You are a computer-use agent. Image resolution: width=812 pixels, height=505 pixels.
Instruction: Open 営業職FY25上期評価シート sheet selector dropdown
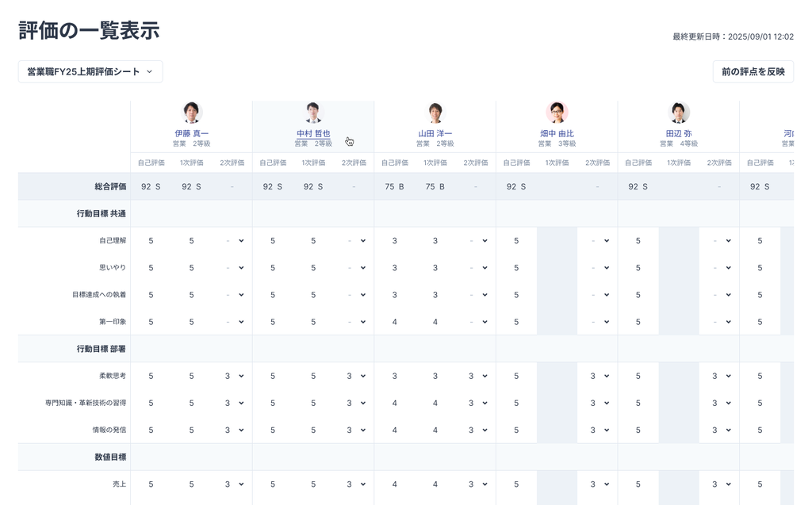coord(90,71)
